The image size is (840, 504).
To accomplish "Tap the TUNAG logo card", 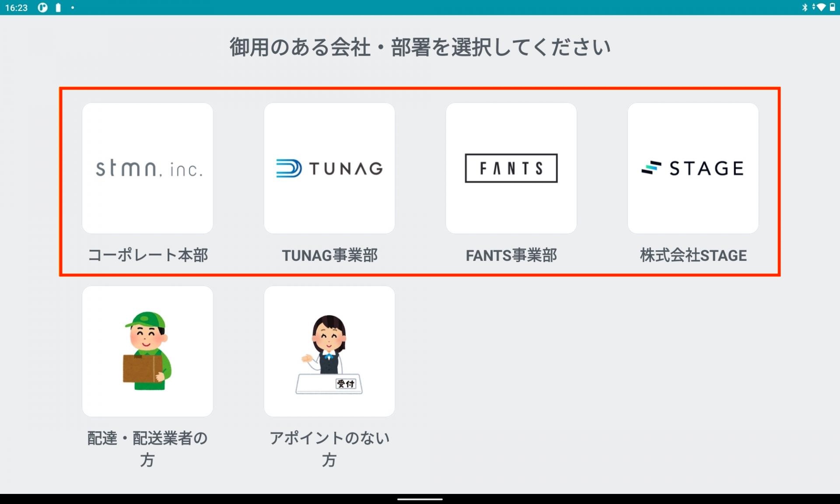I will (x=329, y=168).
